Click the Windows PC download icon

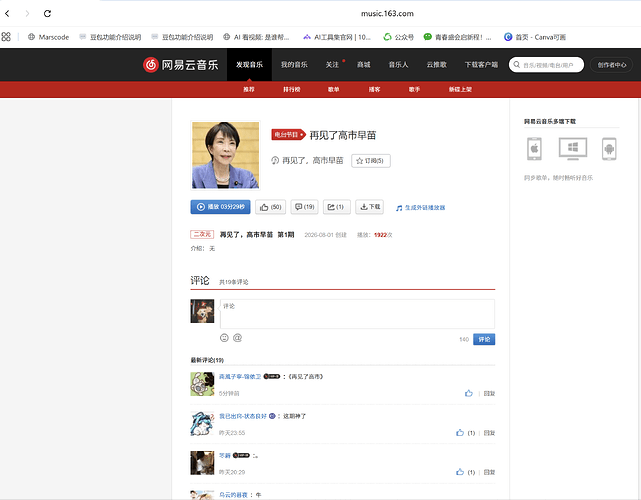click(573, 148)
